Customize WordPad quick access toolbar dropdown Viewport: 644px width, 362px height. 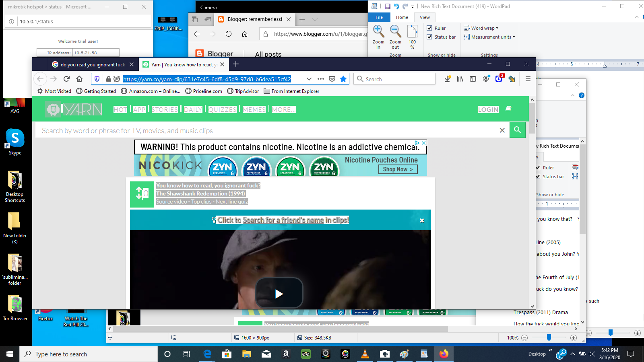[413, 7]
